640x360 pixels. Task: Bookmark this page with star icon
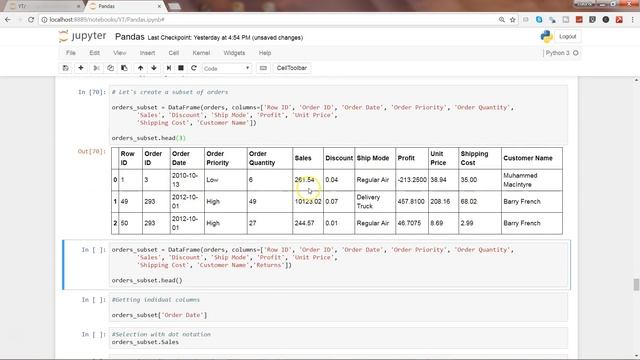(x=513, y=20)
